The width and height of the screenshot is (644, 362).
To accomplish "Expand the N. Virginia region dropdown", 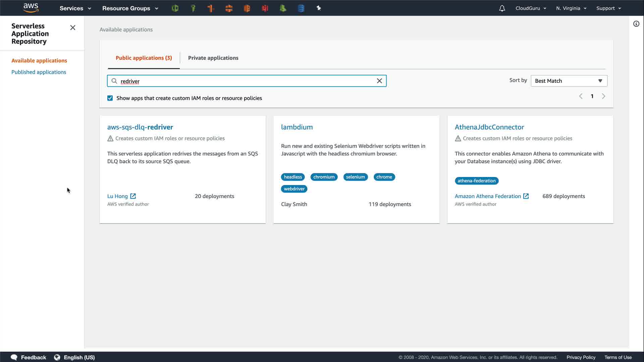I will pos(571,8).
